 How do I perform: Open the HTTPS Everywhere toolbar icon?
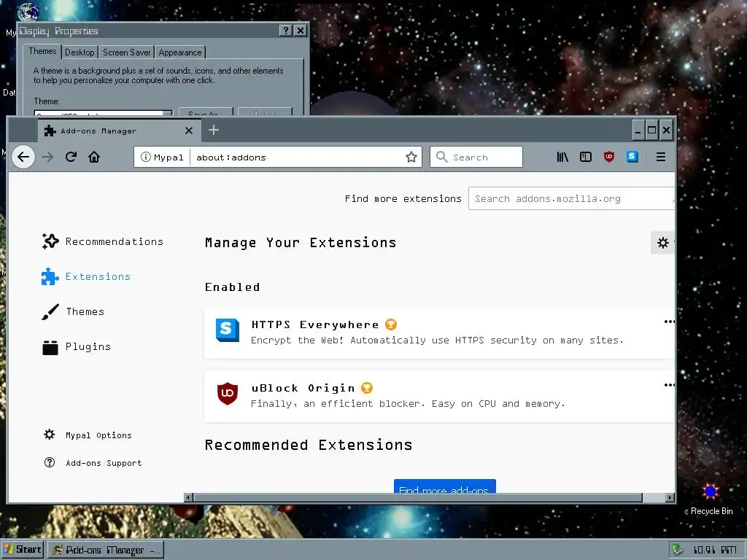pyautogui.click(x=632, y=157)
